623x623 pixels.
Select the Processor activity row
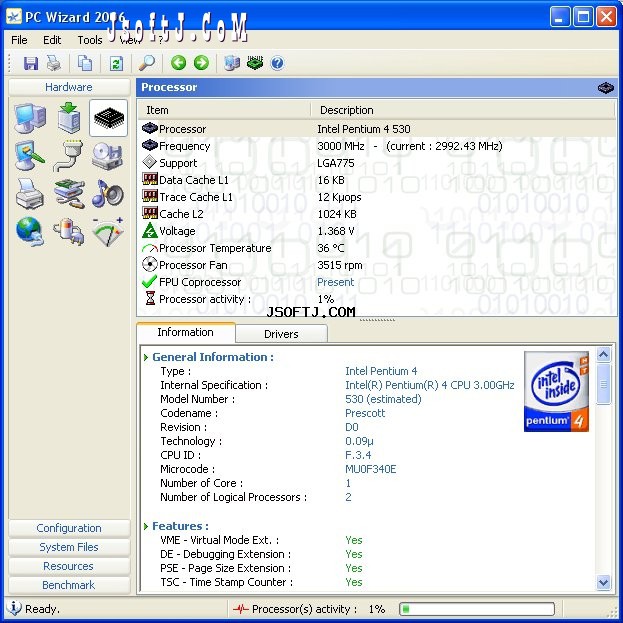(377, 299)
